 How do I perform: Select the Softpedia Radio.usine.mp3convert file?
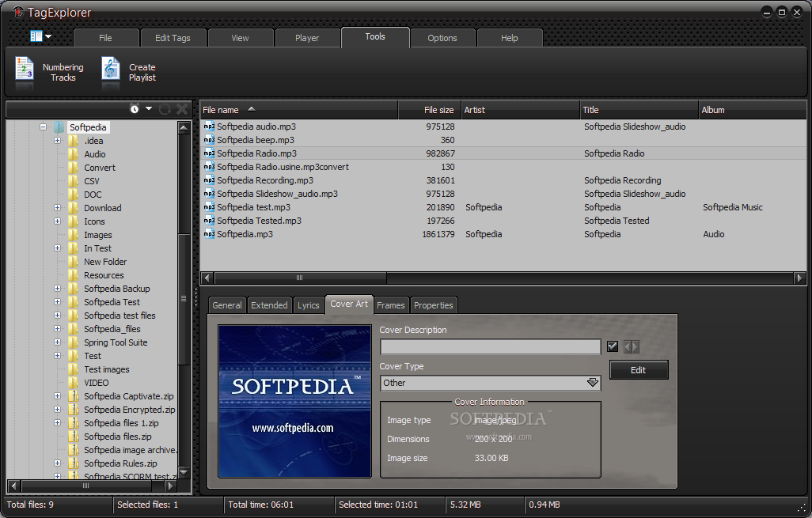pyautogui.click(x=283, y=167)
